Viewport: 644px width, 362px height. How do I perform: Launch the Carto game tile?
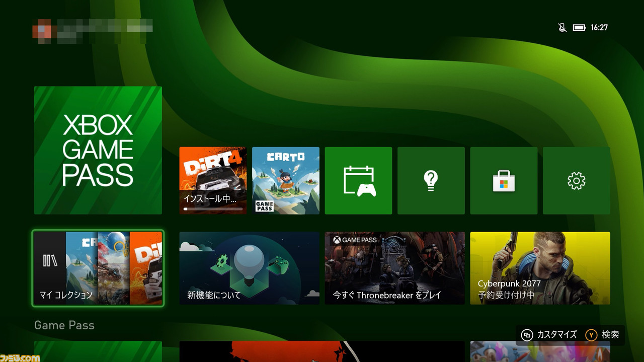click(x=286, y=181)
